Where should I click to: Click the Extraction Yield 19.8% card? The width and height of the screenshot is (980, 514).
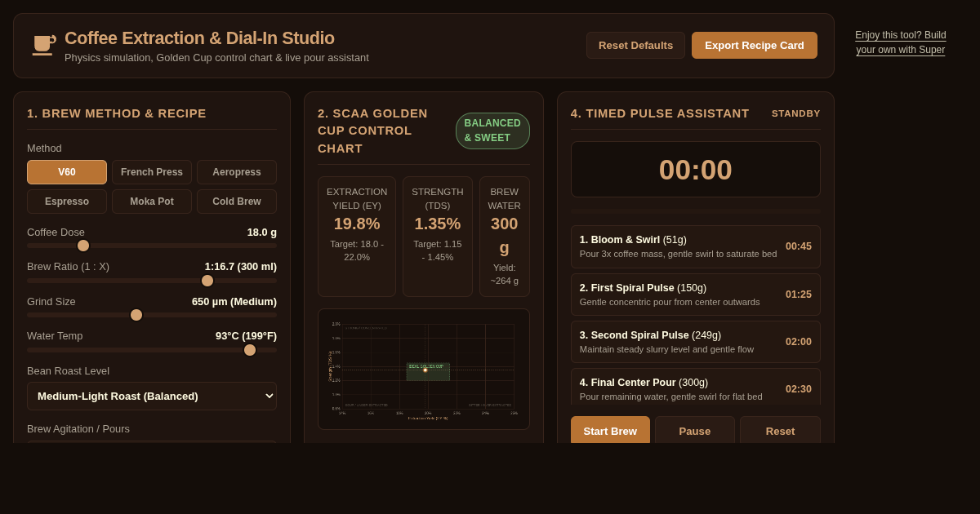(x=357, y=237)
